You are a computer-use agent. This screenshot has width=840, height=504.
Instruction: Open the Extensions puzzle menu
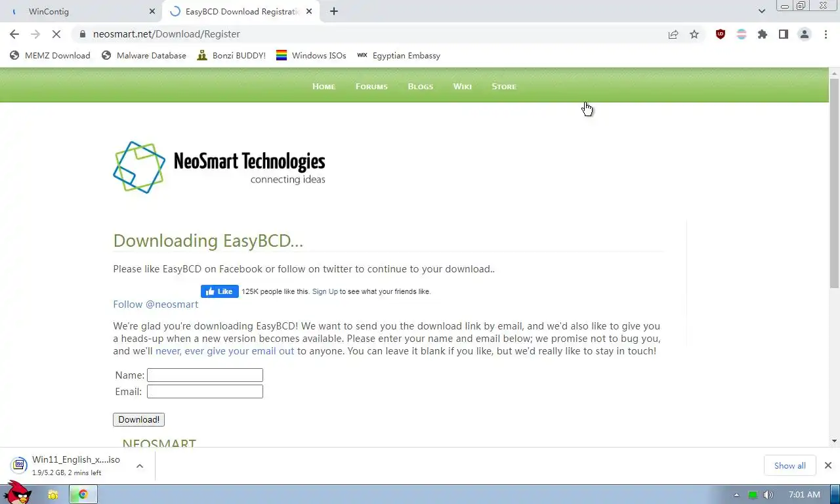point(763,34)
